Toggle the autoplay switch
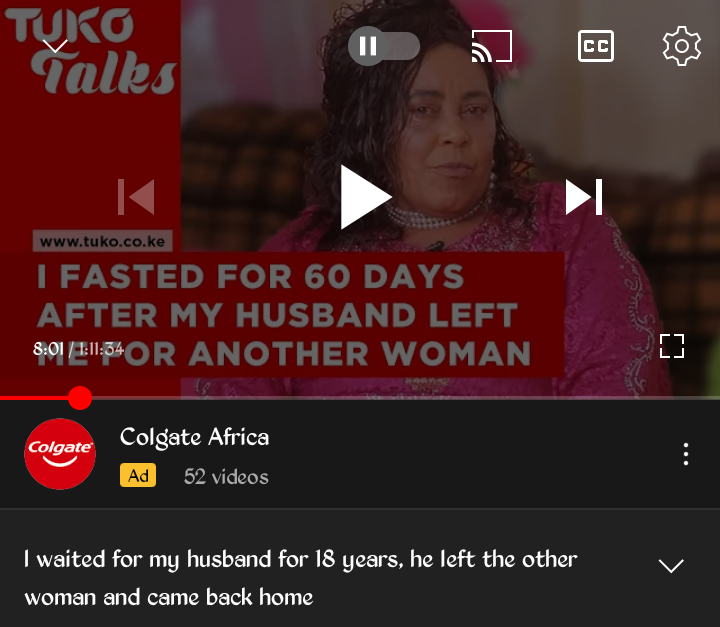Image resolution: width=720 pixels, height=627 pixels. [383, 46]
